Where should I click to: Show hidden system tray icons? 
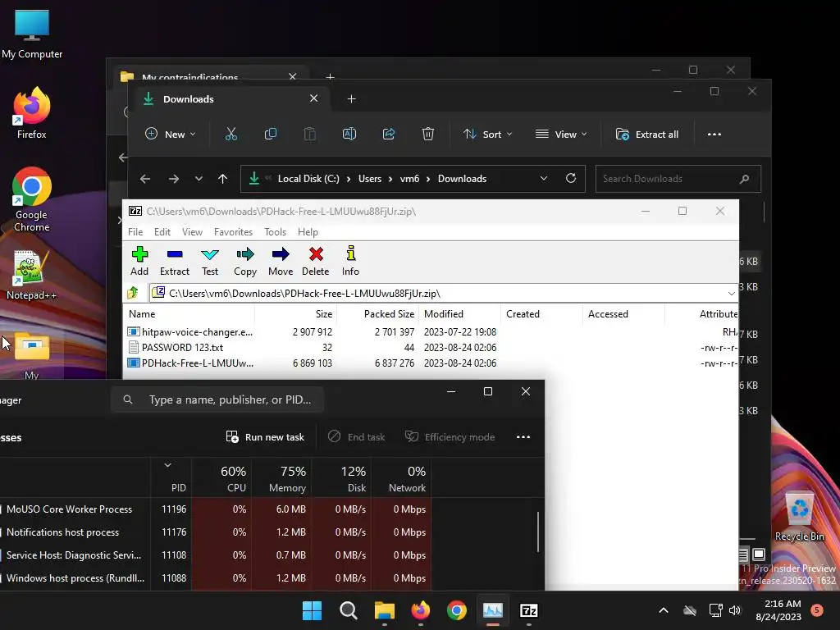coord(663,610)
